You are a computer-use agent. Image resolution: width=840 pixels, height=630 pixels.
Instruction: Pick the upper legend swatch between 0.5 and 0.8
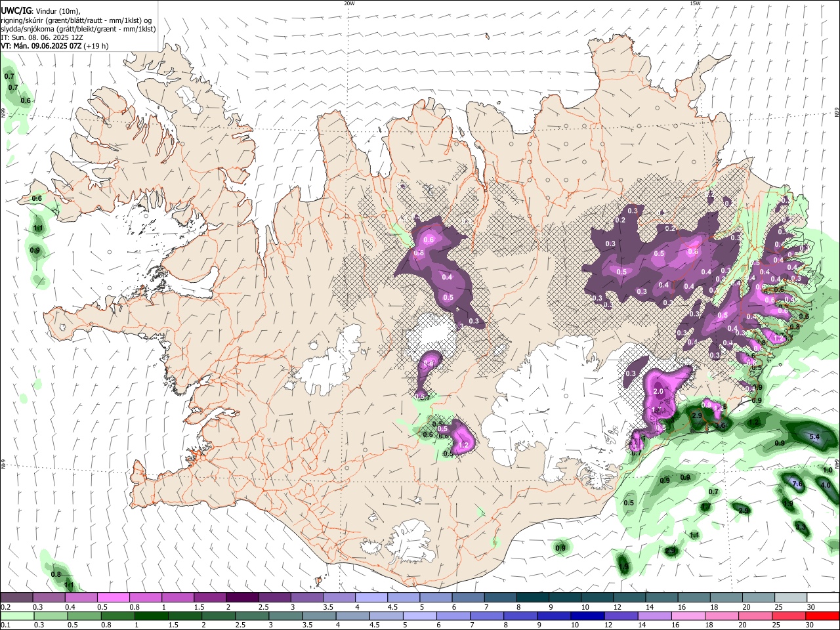(x=114, y=598)
